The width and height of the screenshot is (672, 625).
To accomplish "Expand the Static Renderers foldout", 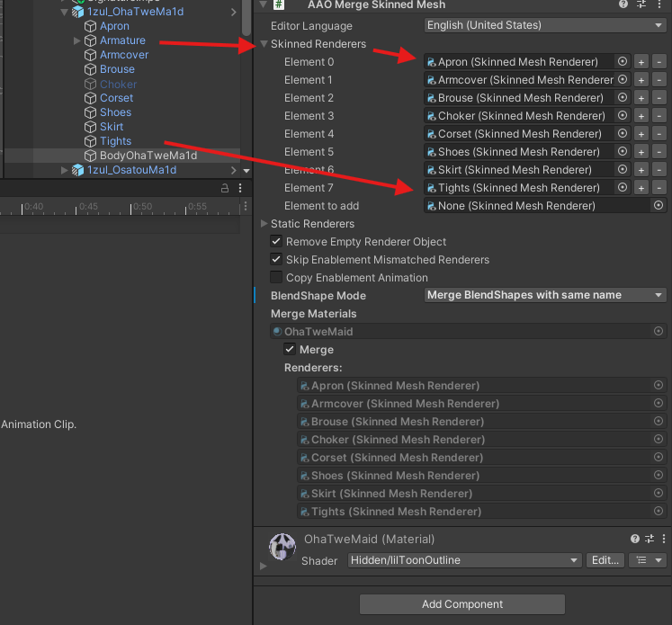I will pyautogui.click(x=264, y=224).
